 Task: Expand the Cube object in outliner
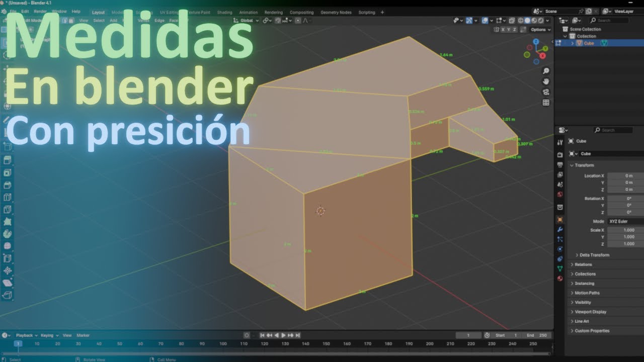[572, 43]
